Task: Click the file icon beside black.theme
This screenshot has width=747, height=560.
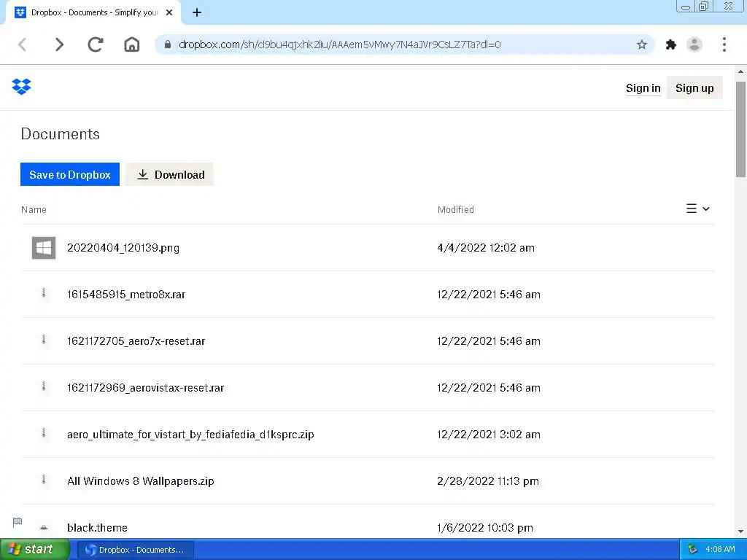Action: pos(44,527)
